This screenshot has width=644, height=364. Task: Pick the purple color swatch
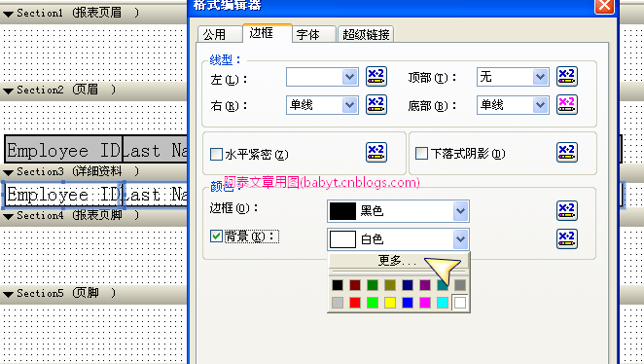(x=425, y=285)
